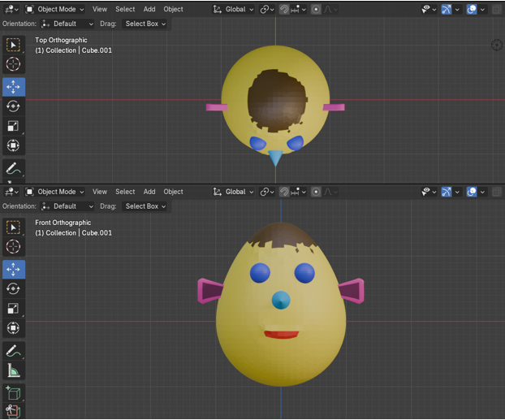This screenshot has height=420, width=505.
Task: Open the Add menu in the bottom viewport
Action: pos(149,192)
